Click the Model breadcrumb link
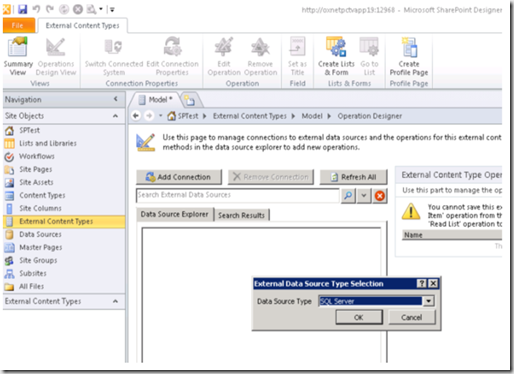 (x=312, y=116)
